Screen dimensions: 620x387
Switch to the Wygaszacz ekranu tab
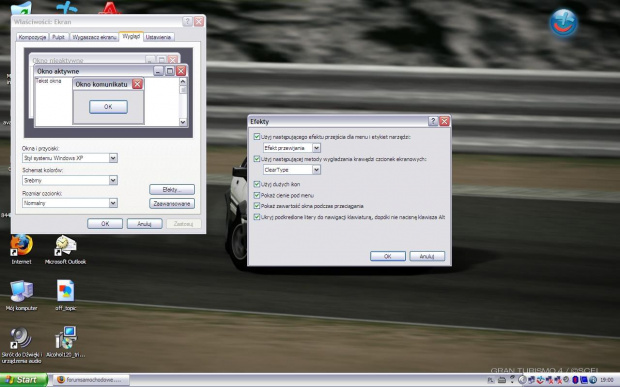94,37
